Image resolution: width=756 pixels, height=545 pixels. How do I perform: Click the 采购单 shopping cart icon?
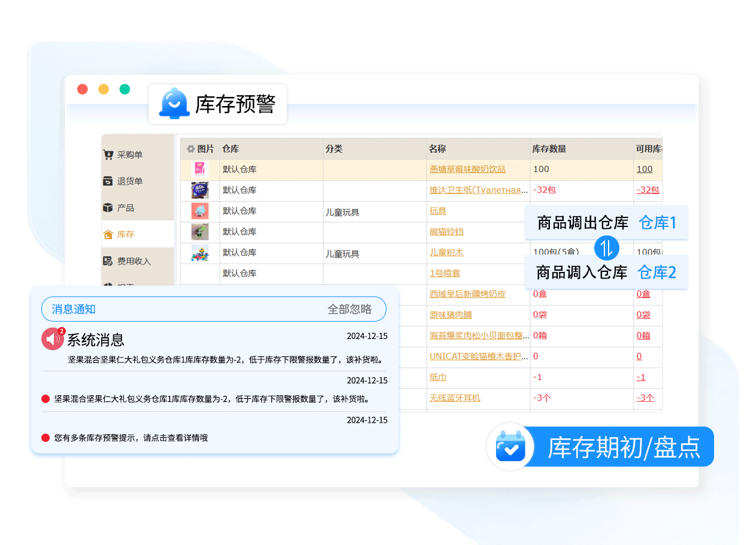click(x=108, y=155)
